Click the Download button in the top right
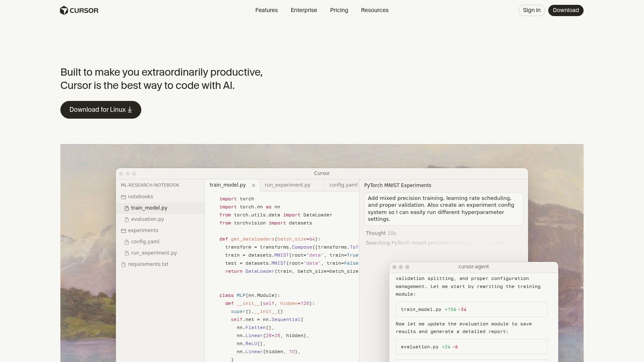Image resolution: width=644 pixels, height=362 pixels. 566,10
